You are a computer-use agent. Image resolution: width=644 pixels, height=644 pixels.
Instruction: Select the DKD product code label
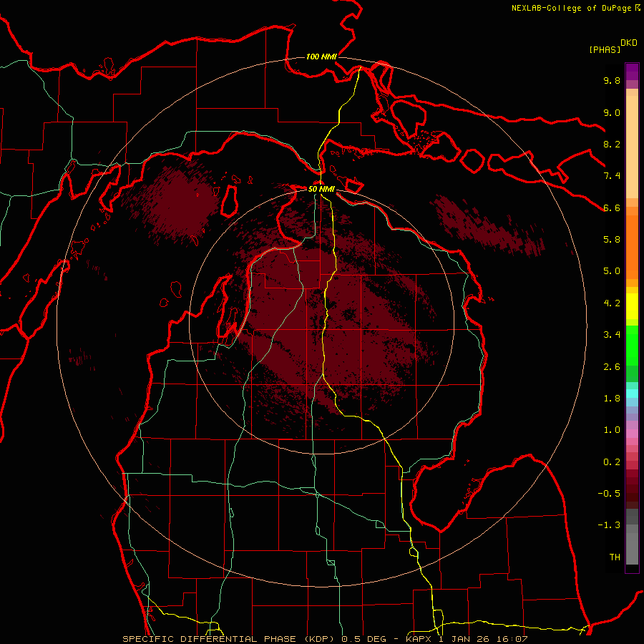629,42
